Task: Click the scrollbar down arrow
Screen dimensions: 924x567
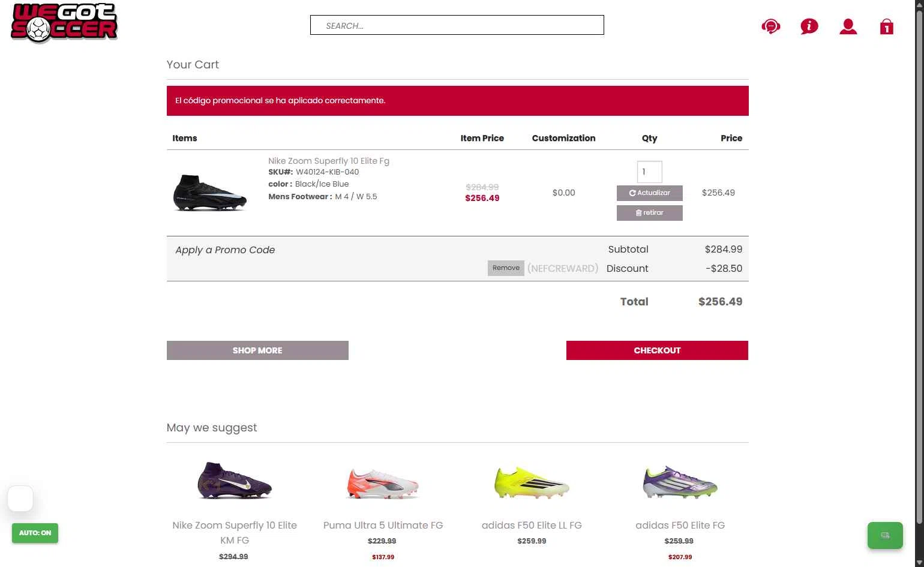Action: click(x=919, y=562)
